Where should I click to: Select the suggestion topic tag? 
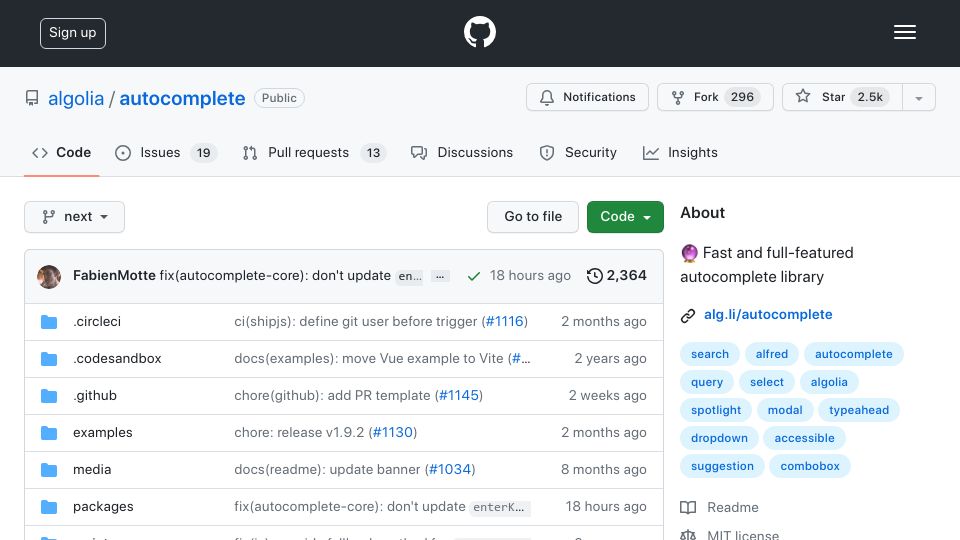point(722,467)
